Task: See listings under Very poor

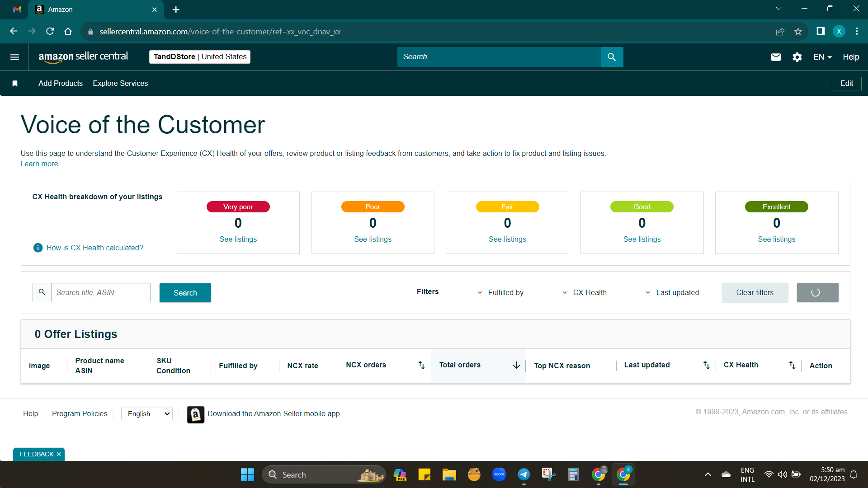Action: pyautogui.click(x=238, y=239)
